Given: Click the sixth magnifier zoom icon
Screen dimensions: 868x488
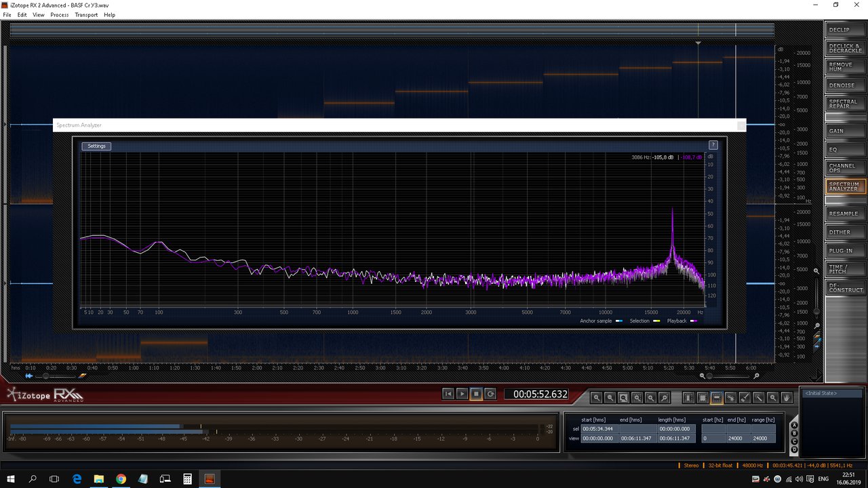Looking at the screenshot, I should tap(665, 398).
